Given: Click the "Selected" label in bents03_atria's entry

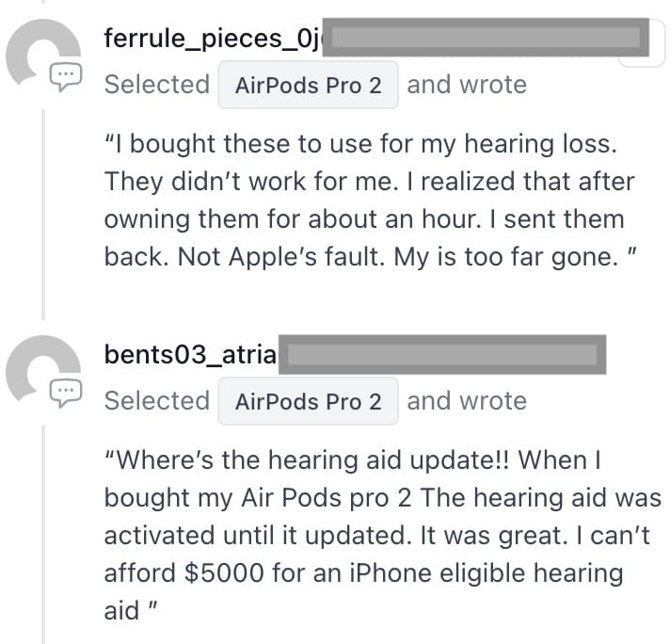Looking at the screenshot, I should click(x=157, y=401).
